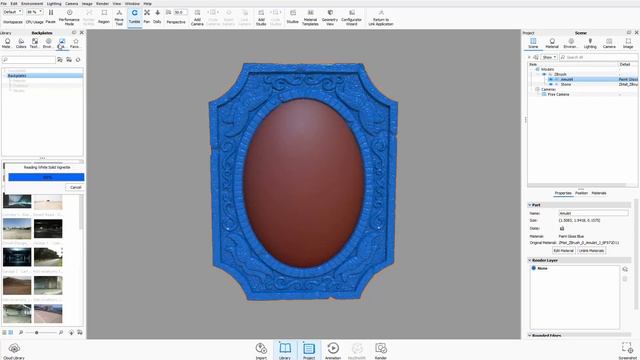This screenshot has height=360, width=640.
Task: Select the Tumble camera tool
Action: point(134,16)
